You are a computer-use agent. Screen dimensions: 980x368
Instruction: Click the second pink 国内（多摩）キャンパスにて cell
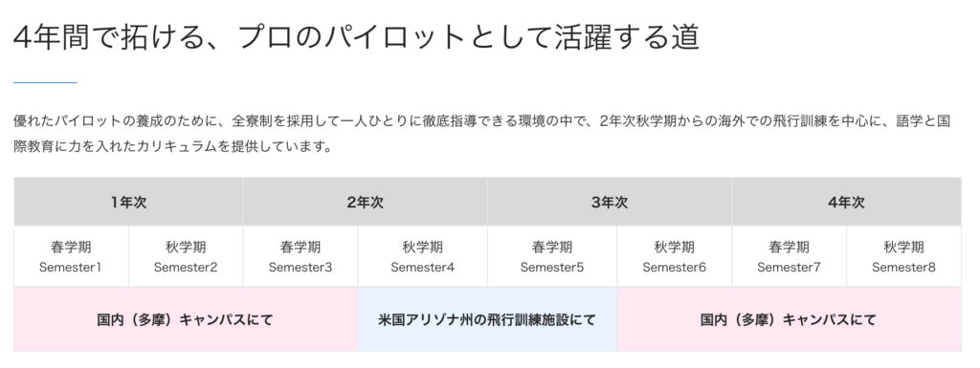[789, 319]
